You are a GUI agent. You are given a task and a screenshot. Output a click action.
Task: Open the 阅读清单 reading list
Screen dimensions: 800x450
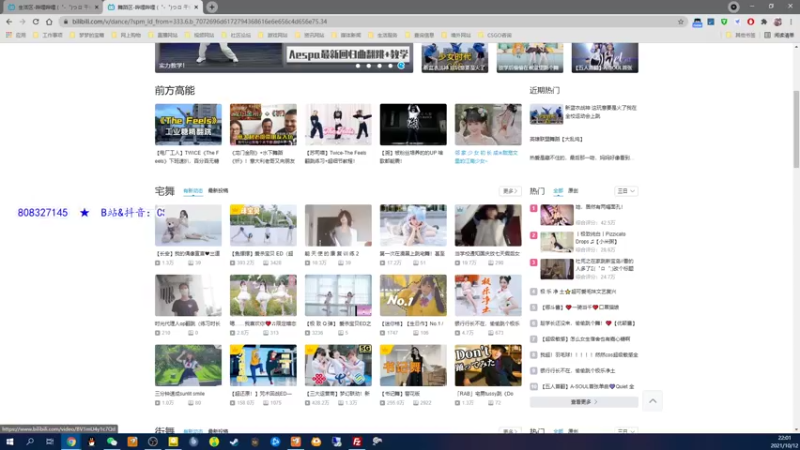(x=779, y=35)
